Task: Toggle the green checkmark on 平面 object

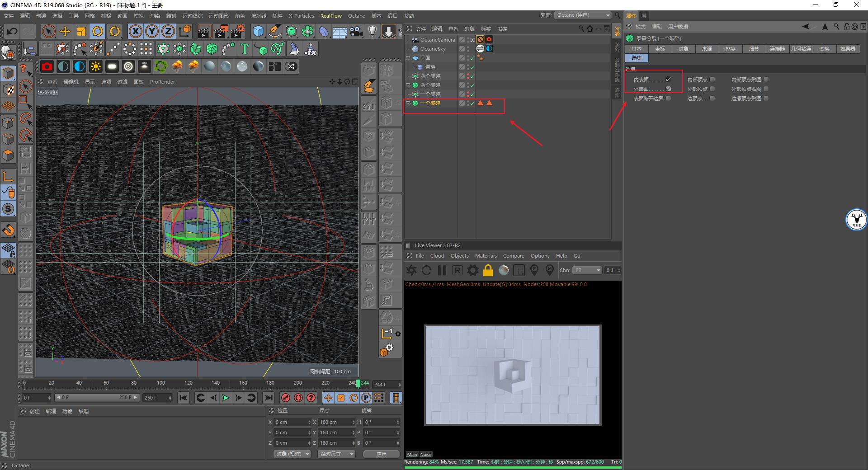Action: (x=472, y=57)
